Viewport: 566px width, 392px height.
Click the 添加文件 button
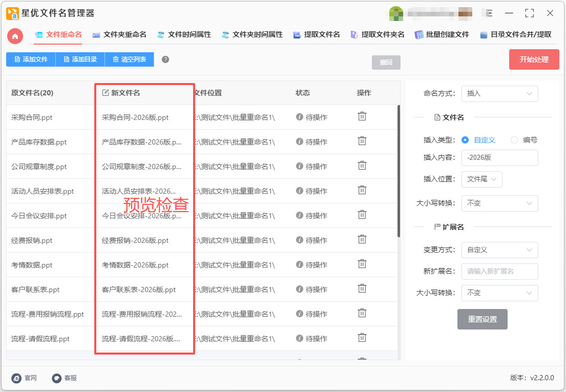31,59
